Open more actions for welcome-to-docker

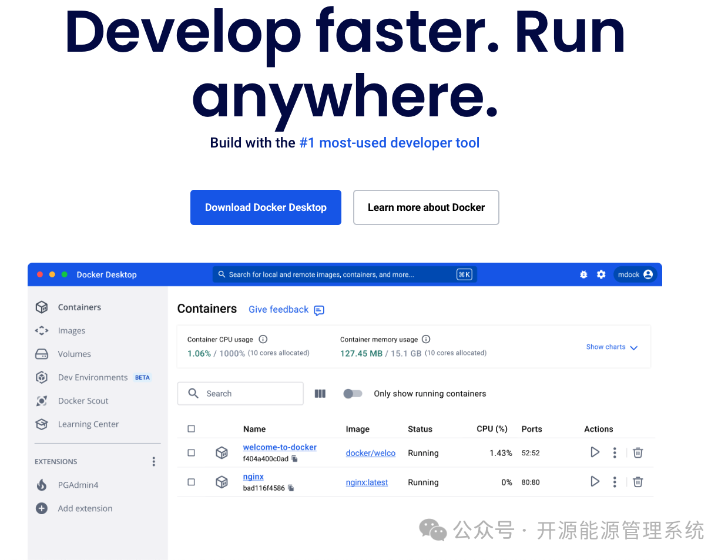[x=615, y=452]
